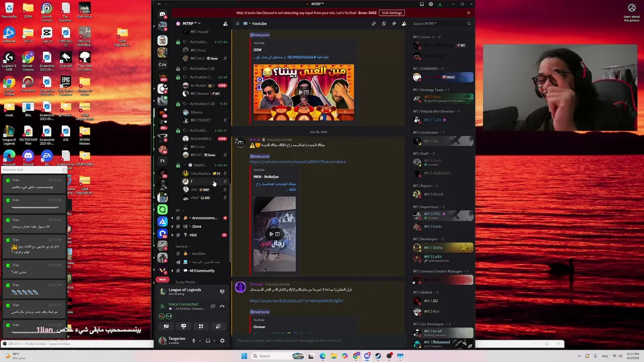This screenshot has height=362, width=644.
Task: Open headphone output options arrow
Action: [x=214, y=340]
